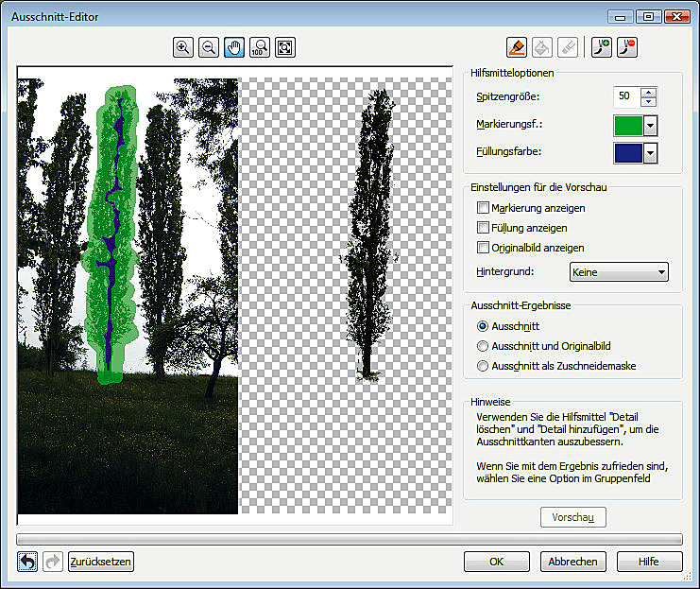Click the Vorschau button
This screenshot has width=700, height=589.
(x=572, y=517)
